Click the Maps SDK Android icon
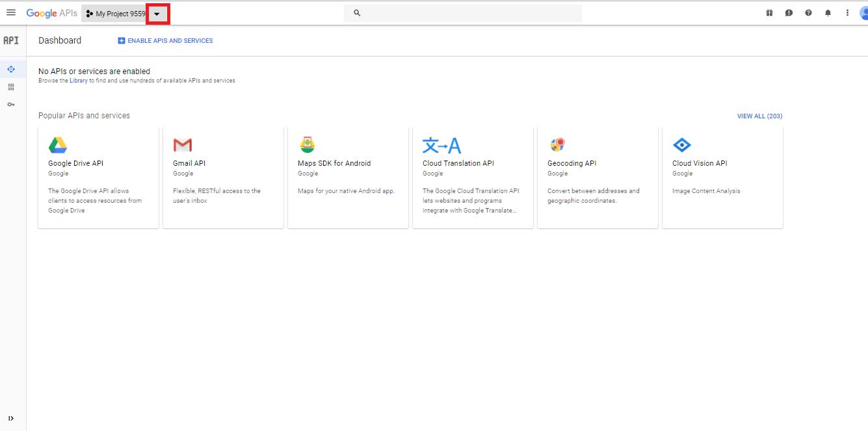868x431 pixels. [308, 144]
